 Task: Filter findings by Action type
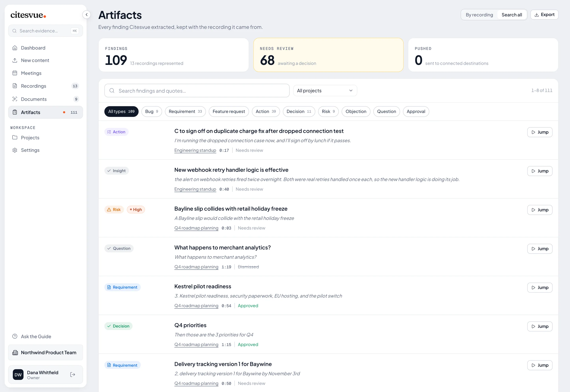point(266,111)
